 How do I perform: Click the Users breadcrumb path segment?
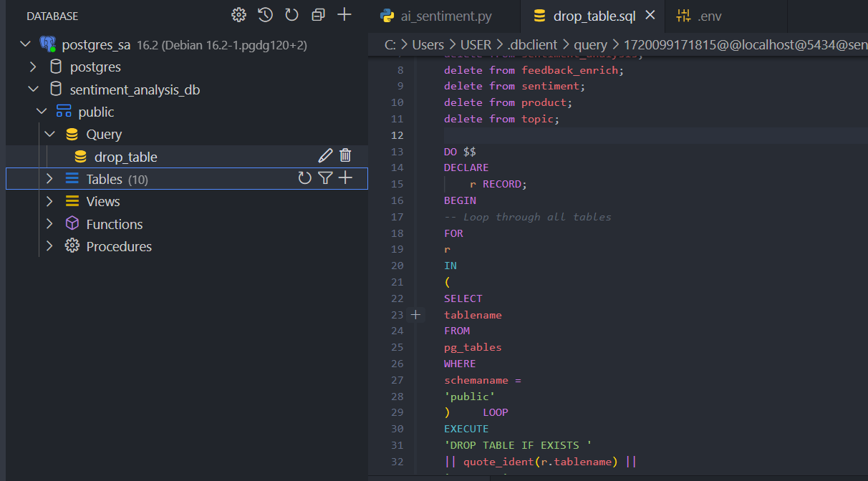click(428, 45)
